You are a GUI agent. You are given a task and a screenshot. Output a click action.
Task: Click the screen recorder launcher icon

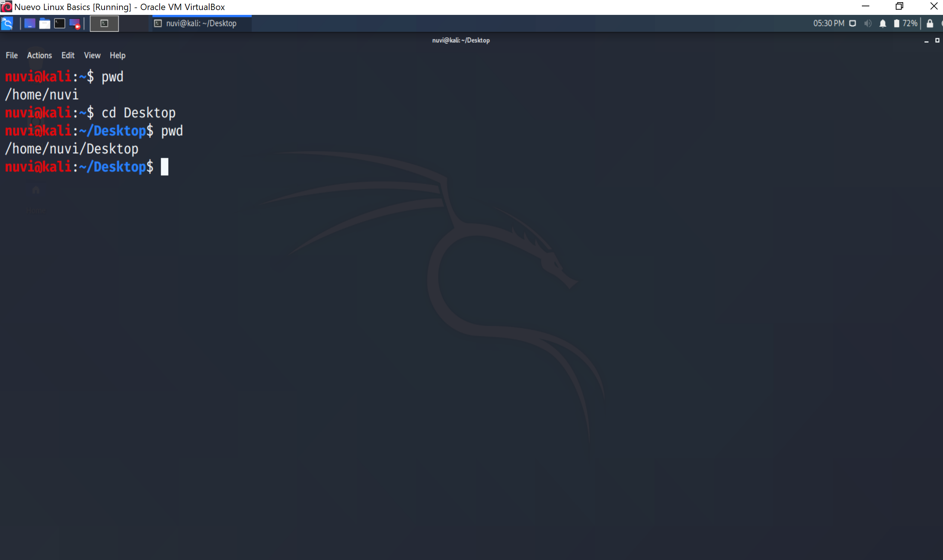point(75,24)
